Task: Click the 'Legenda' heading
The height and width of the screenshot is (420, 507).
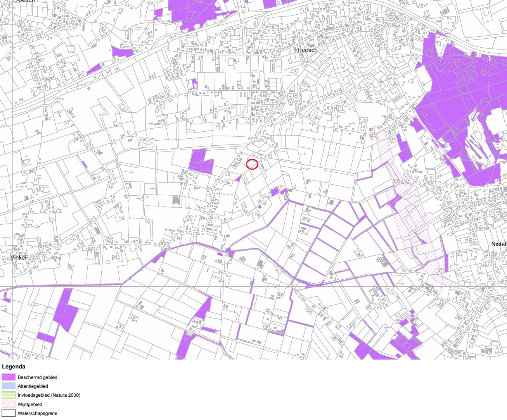Action: 14,367
